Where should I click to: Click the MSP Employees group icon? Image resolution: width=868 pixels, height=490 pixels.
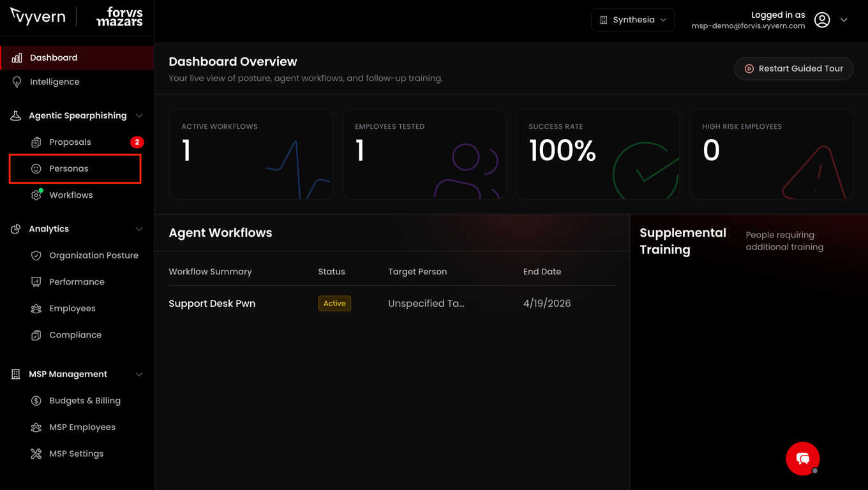pos(36,427)
